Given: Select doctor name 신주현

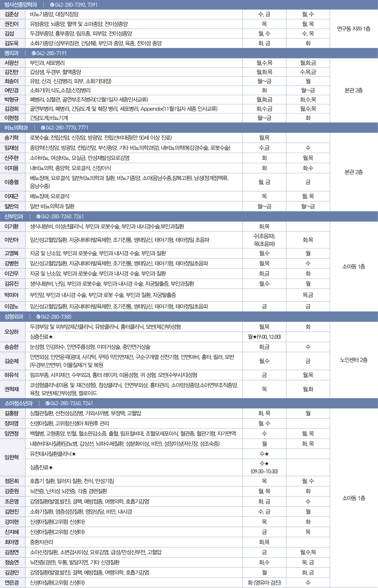Looking at the screenshot, I should click(x=11, y=158).
